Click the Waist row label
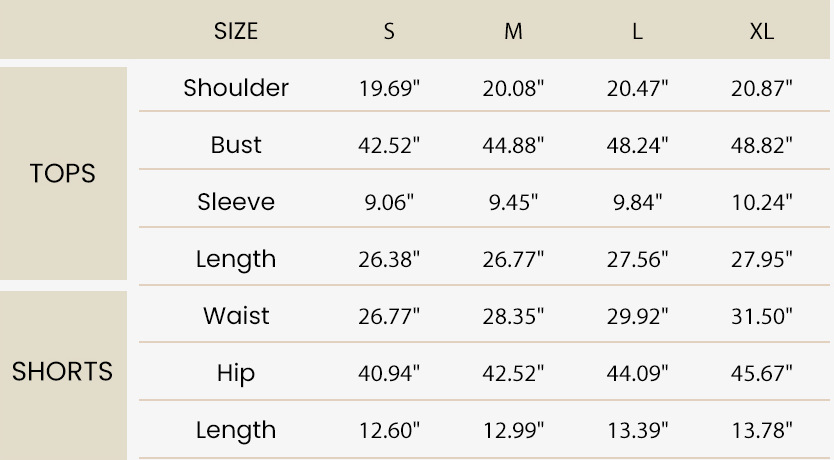The height and width of the screenshot is (460, 834). click(236, 316)
